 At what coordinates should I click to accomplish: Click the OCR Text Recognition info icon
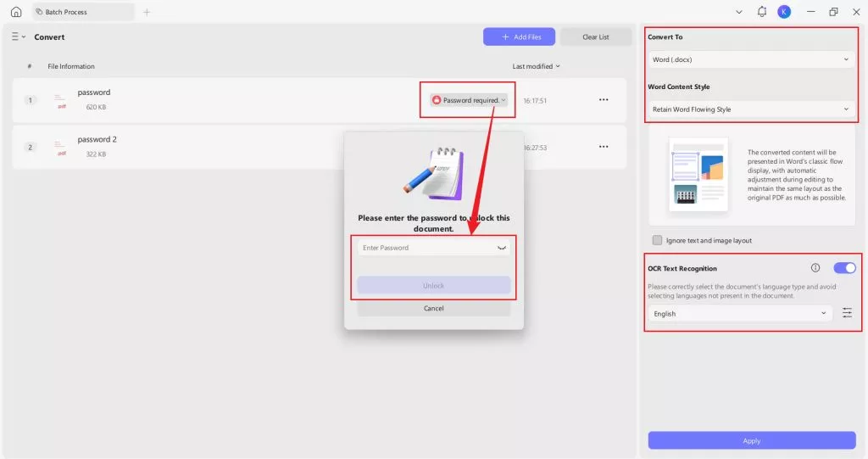[x=815, y=268]
